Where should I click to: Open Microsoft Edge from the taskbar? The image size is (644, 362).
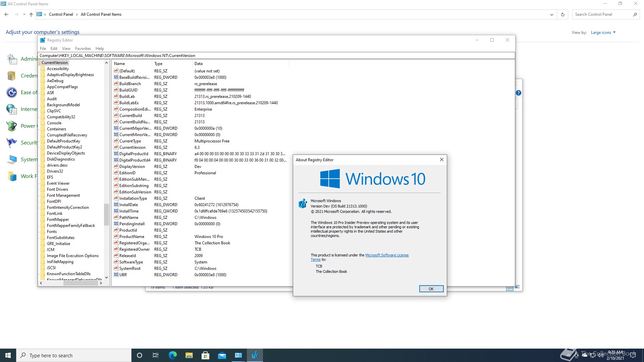172,355
